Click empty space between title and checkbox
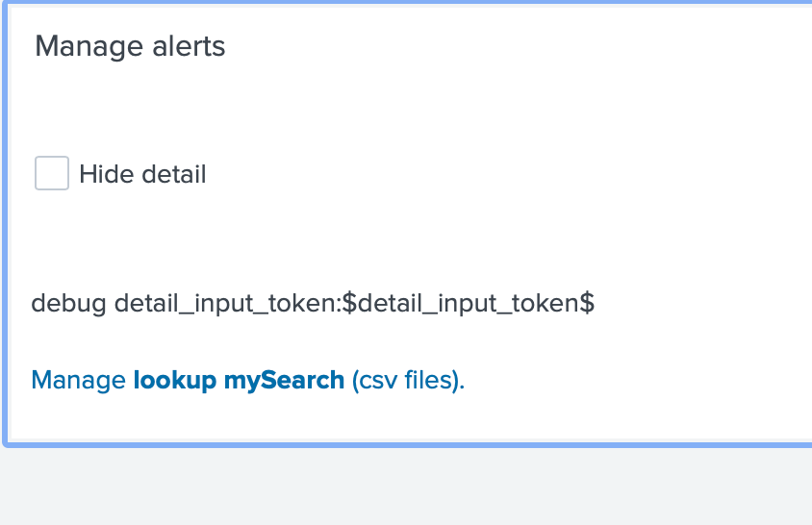The image size is (812, 525). point(289,108)
